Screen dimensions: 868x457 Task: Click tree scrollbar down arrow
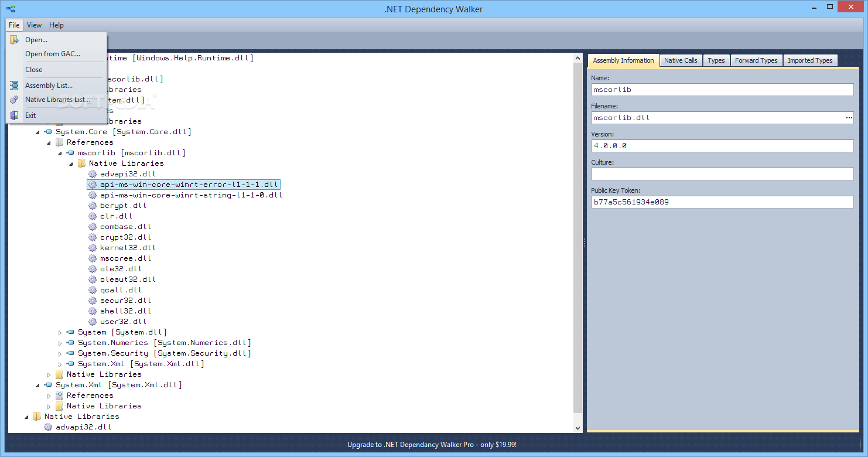pos(578,428)
